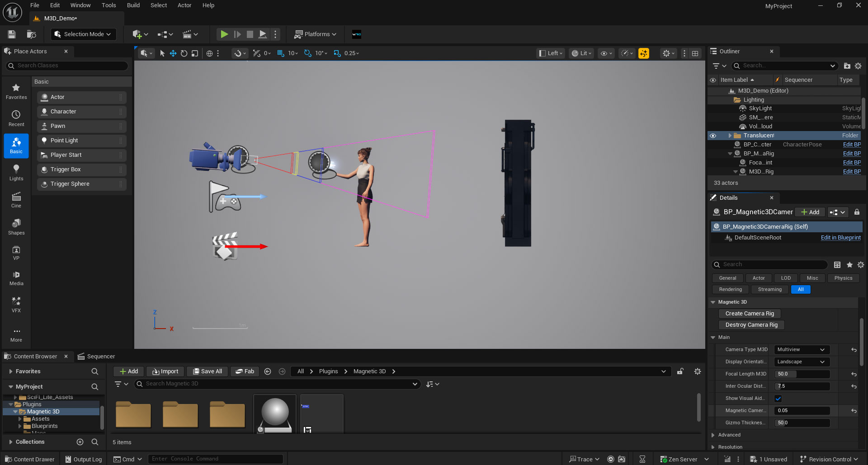Open Edit in Blueprint for DefaultSceneRoot
The height and width of the screenshot is (465, 868).
[x=840, y=237]
